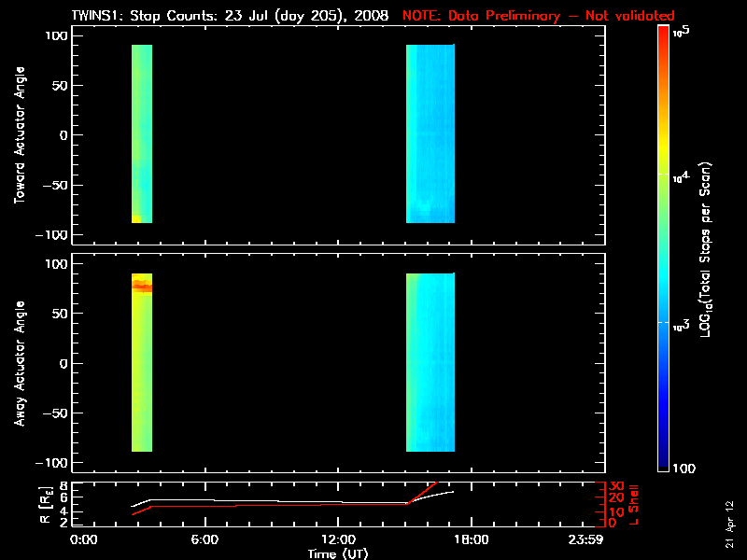Click the '0:00' time tick label
Viewport: 747px width, 560px height.
click(84, 540)
